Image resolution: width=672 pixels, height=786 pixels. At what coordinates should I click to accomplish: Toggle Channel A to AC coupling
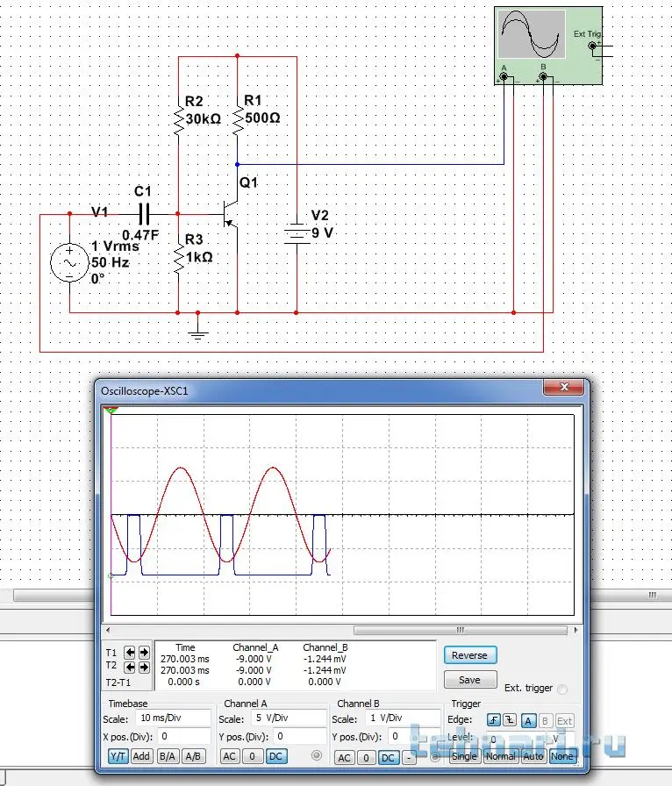pyautogui.click(x=229, y=756)
